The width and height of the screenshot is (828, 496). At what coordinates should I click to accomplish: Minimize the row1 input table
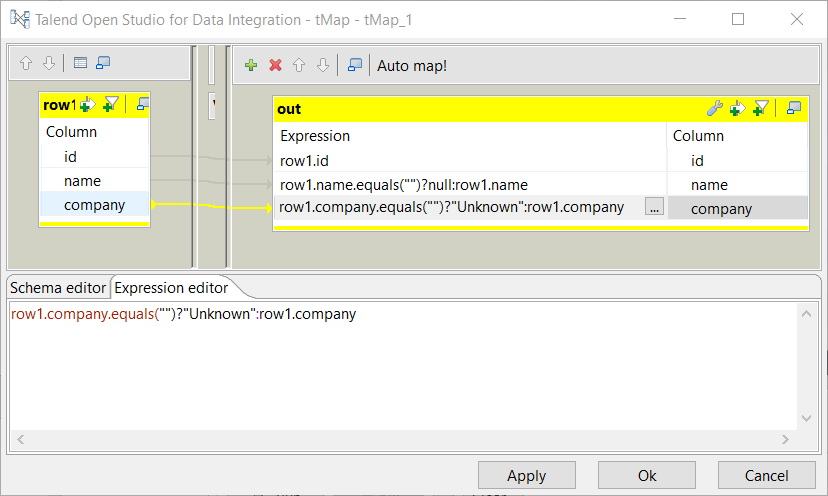143,104
